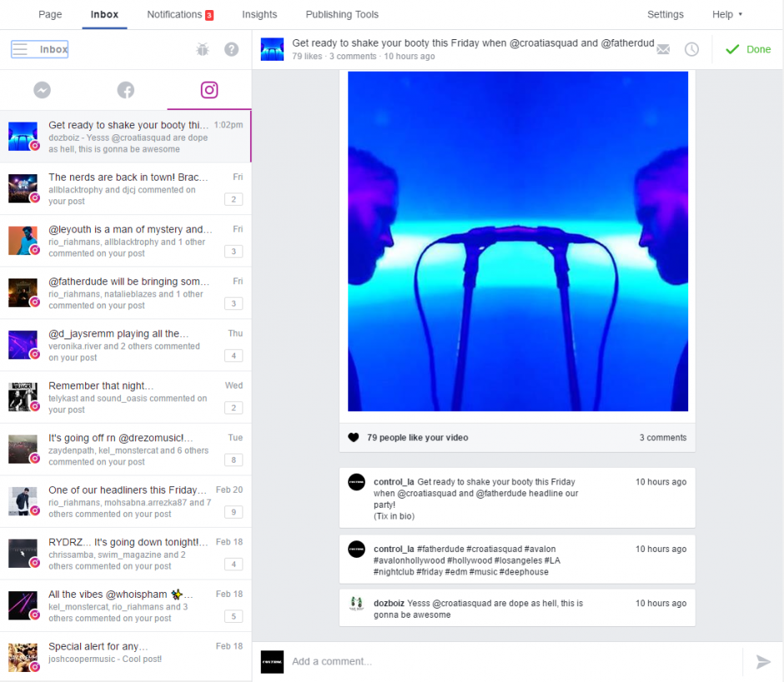784x682 pixels.
Task: Open 'RYDRZ... It's going down tonight' conversation
Action: click(x=125, y=554)
